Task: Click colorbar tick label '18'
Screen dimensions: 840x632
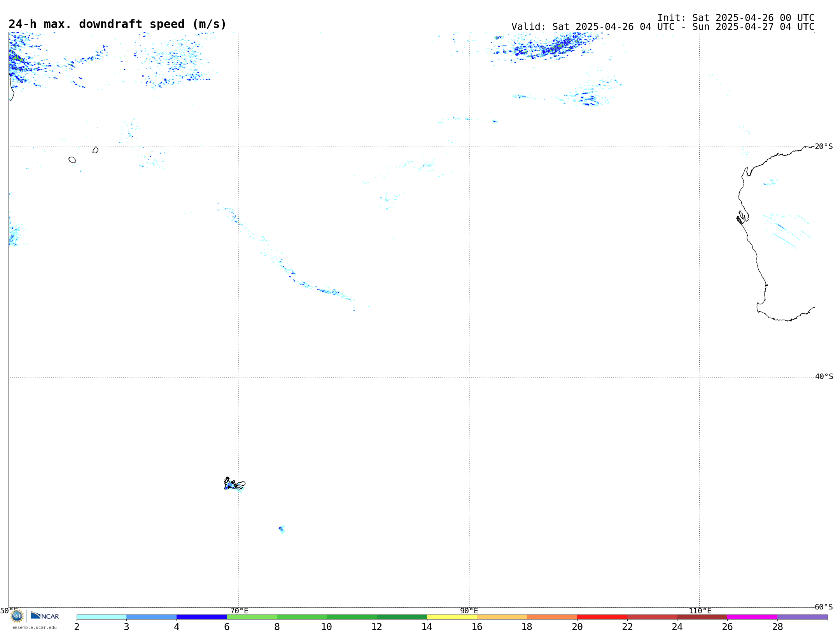Action: (x=527, y=627)
